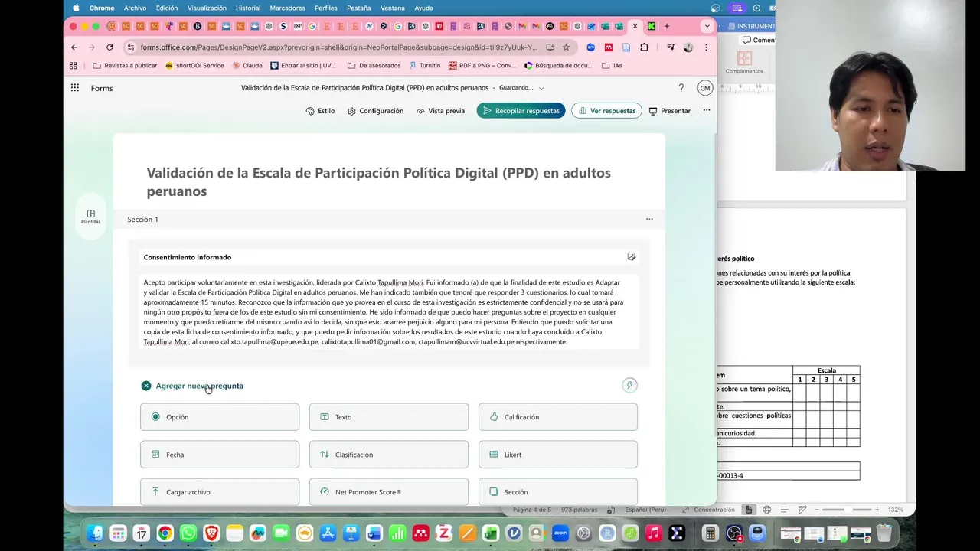Open Sección 1 more options menu
The image size is (980, 551).
point(649,219)
